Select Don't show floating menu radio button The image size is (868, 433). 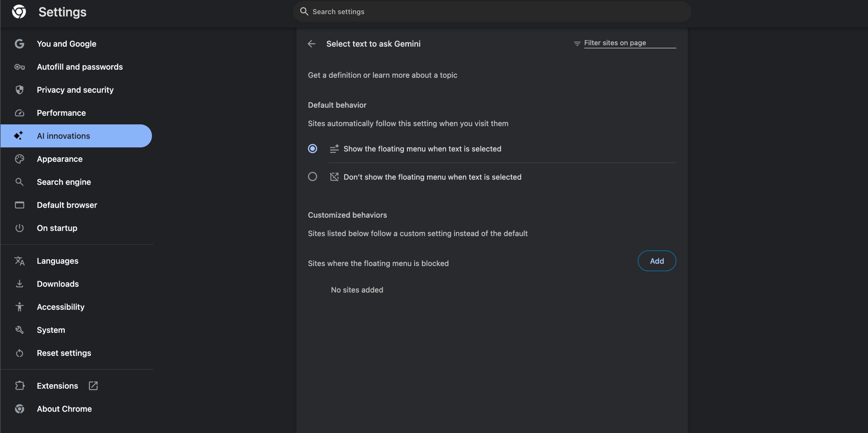(312, 177)
